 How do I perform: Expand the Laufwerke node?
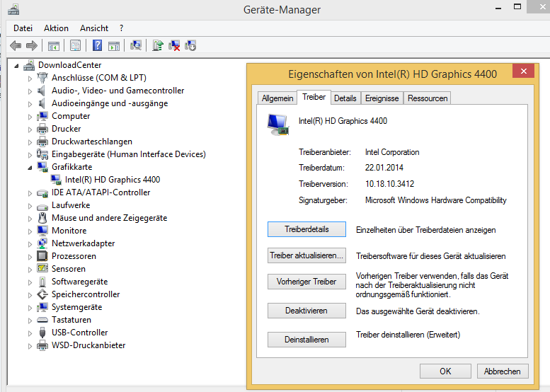30,206
